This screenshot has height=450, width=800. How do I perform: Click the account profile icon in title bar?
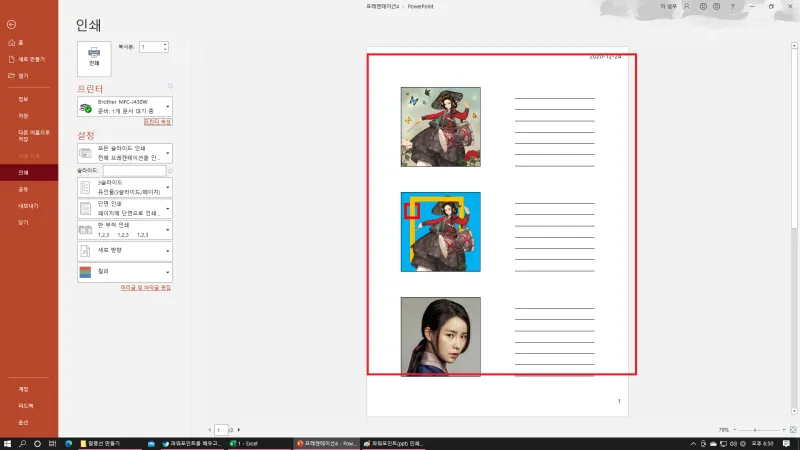pos(687,7)
